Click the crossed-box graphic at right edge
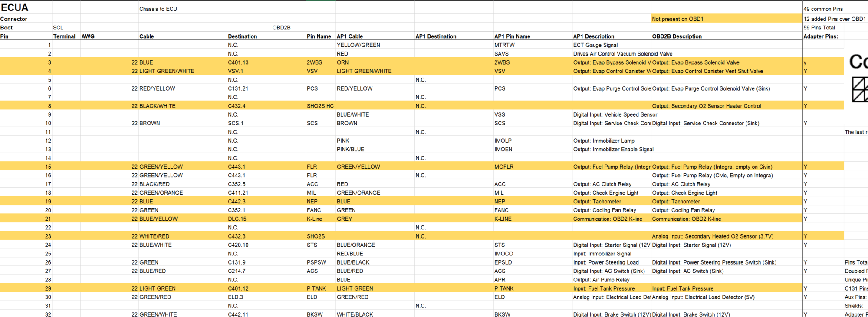Viewport: 868px width, 317px height. coord(859,89)
